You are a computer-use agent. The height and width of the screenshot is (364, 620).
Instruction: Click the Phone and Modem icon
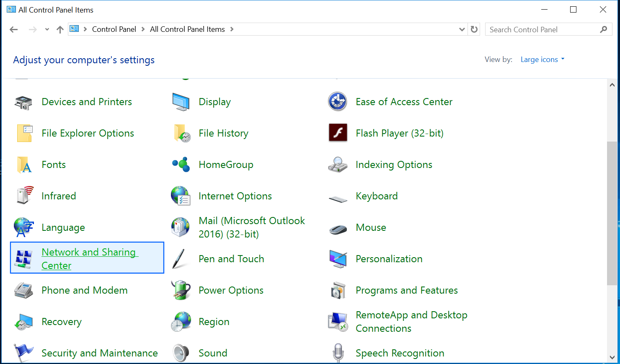pos(23,290)
